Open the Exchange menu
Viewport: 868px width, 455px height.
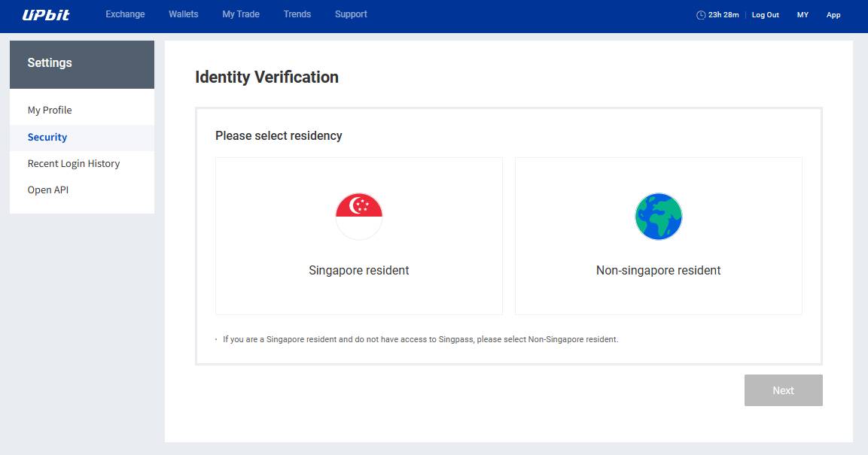pos(125,14)
